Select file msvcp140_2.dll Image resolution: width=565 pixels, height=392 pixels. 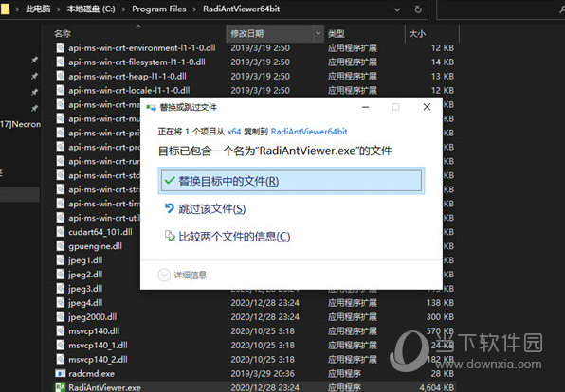click(98, 359)
